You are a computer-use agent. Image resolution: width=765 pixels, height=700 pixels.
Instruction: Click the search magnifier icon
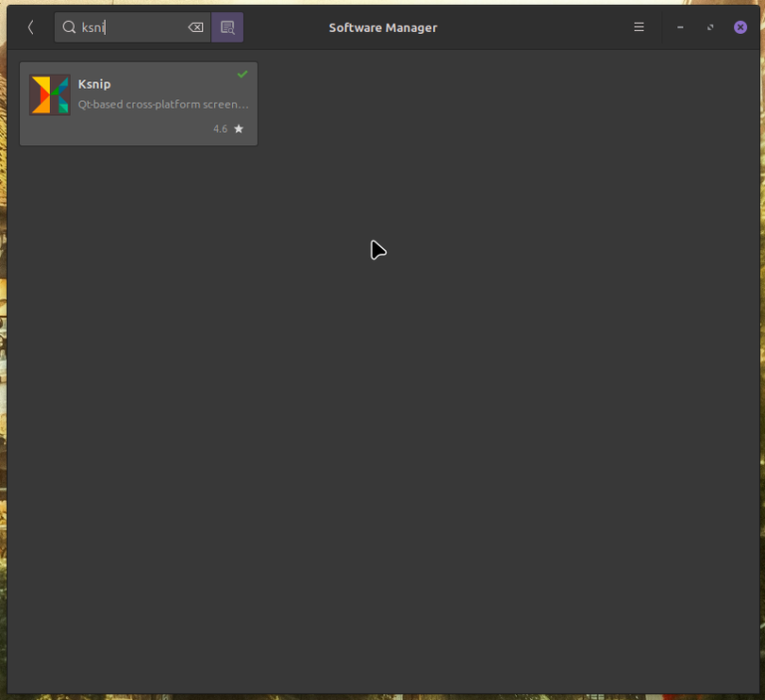pos(70,27)
